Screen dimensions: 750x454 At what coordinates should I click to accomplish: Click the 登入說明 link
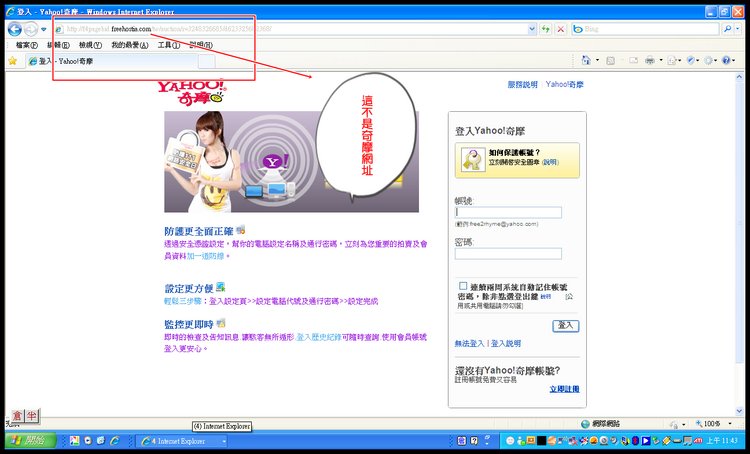tap(506, 343)
